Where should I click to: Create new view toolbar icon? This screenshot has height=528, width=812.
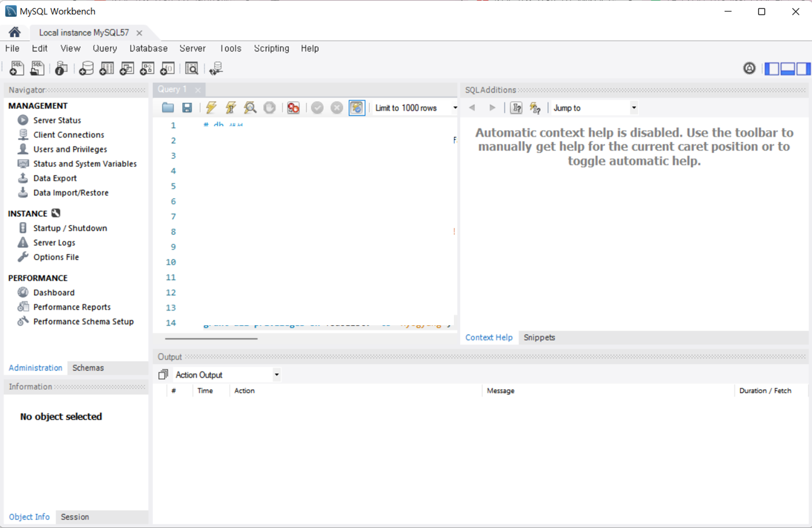point(126,69)
